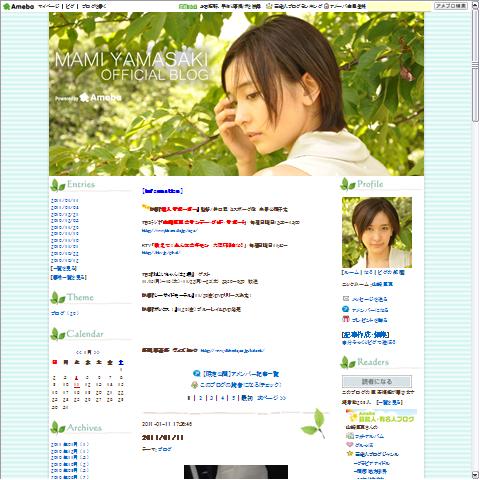Screen dimensions: 480x480
Task: Click the scrollbar up arrow
Action: click(x=475, y=6)
